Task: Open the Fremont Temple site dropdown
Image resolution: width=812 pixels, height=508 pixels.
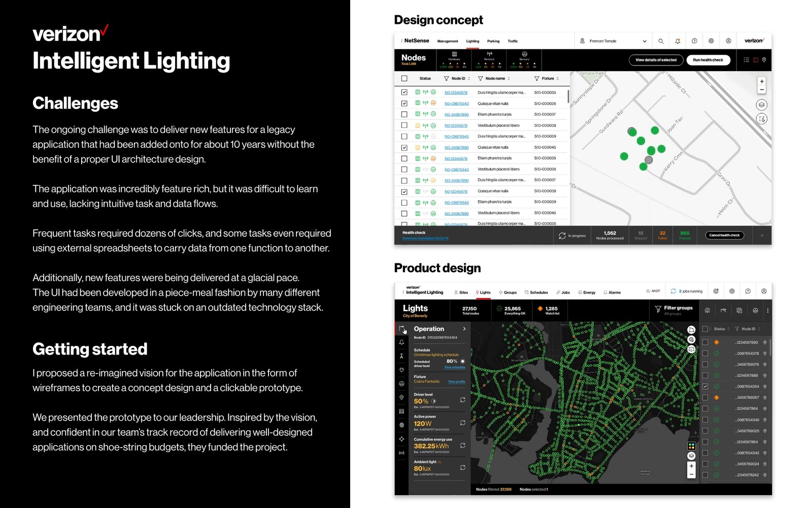Action: pyautogui.click(x=613, y=41)
